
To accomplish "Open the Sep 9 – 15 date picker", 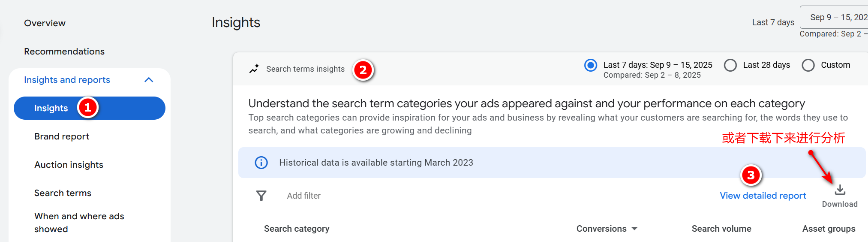I will [836, 17].
